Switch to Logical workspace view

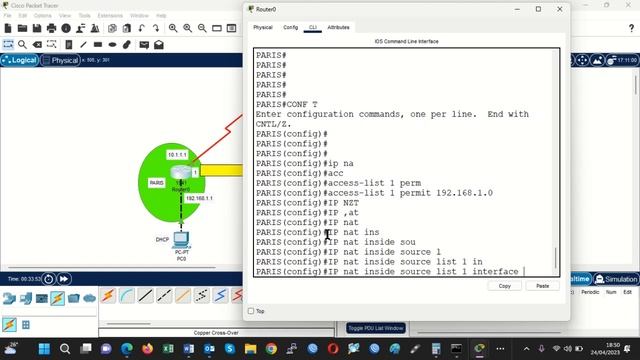point(19,60)
